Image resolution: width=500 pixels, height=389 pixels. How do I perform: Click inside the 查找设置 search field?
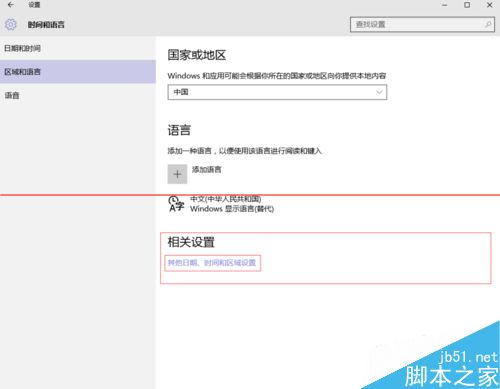422,24
